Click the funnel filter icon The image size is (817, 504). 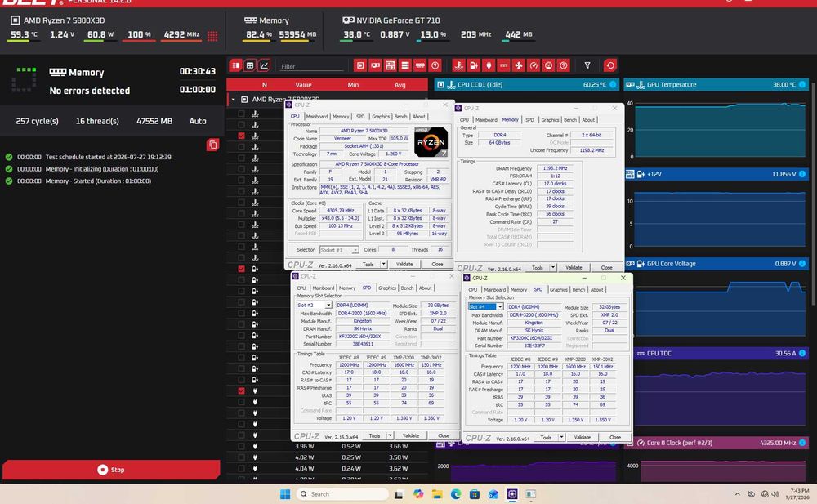pos(587,65)
